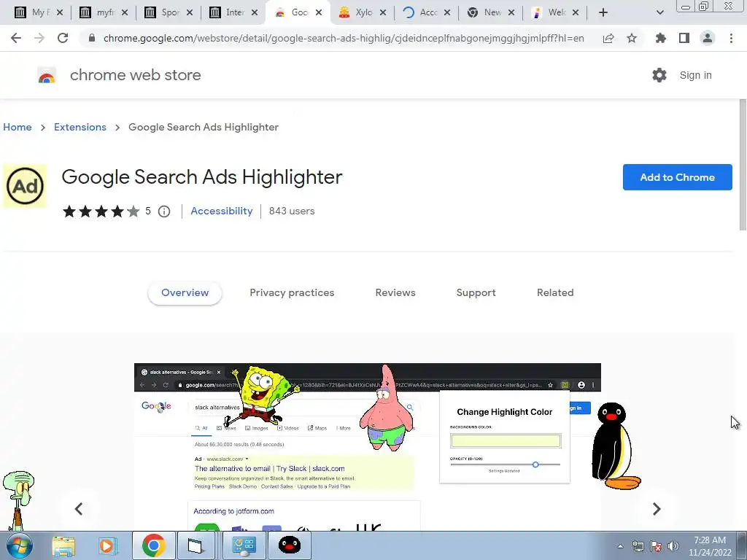Go to Home breadcrumb link
Image resolution: width=747 pixels, height=560 pixels.
point(18,127)
